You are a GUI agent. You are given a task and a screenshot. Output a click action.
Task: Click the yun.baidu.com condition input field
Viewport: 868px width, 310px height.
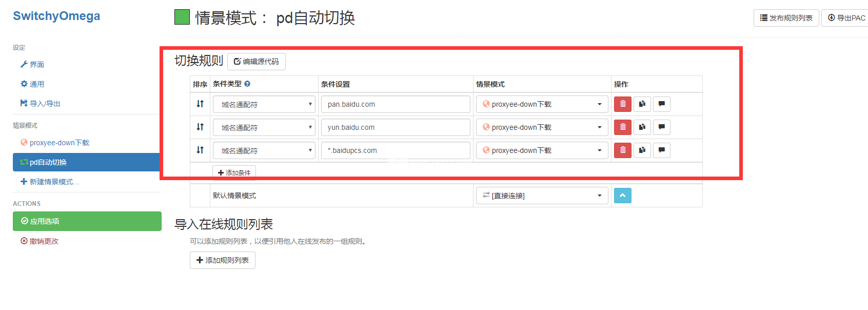[396, 127]
